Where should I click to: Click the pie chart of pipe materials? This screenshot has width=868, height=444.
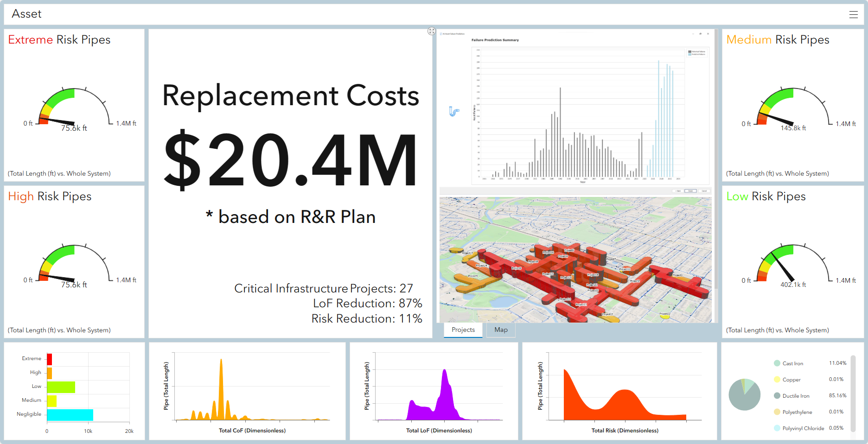744,394
